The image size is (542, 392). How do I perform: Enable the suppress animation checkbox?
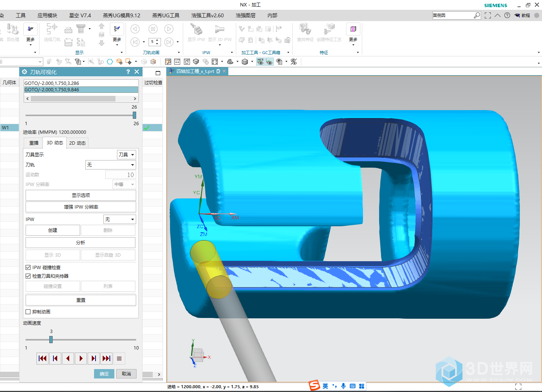[28, 312]
